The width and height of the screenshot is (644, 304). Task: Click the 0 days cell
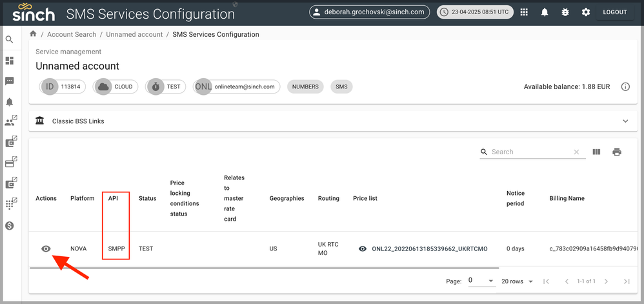(x=515, y=249)
